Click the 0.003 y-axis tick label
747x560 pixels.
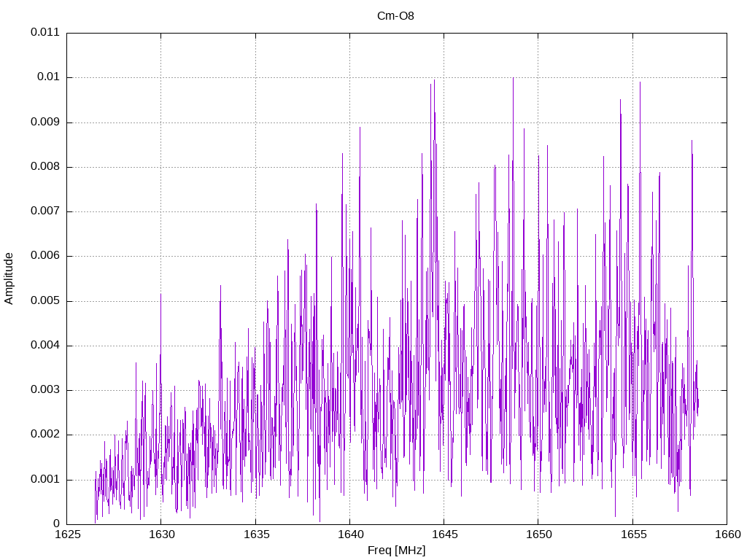tap(45, 389)
